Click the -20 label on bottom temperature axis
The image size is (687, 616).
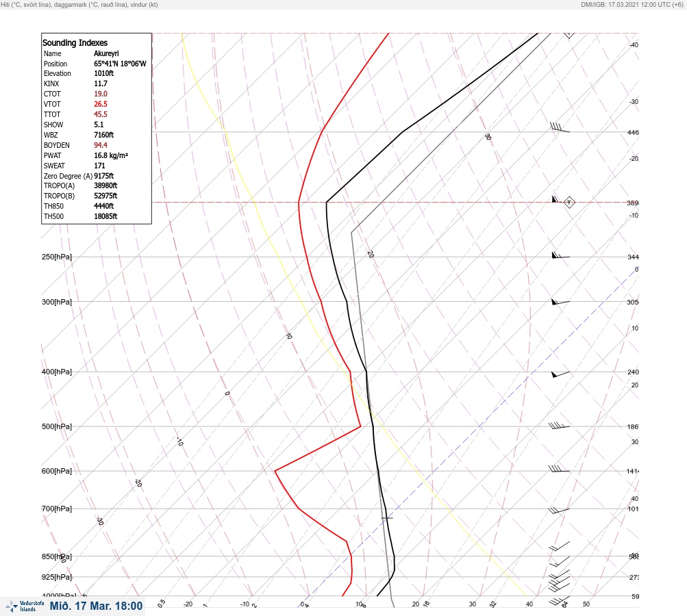(188, 604)
